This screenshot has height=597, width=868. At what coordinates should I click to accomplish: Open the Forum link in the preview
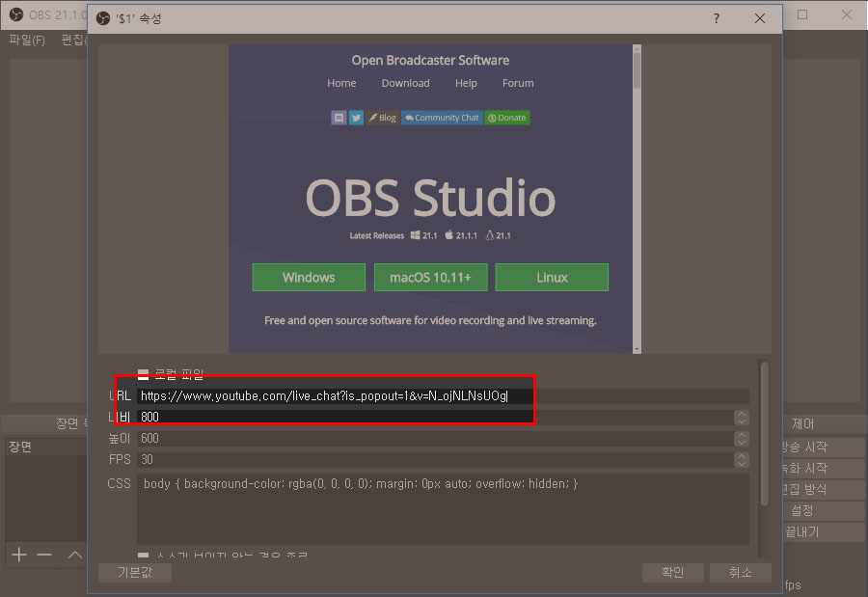tap(518, 83)
